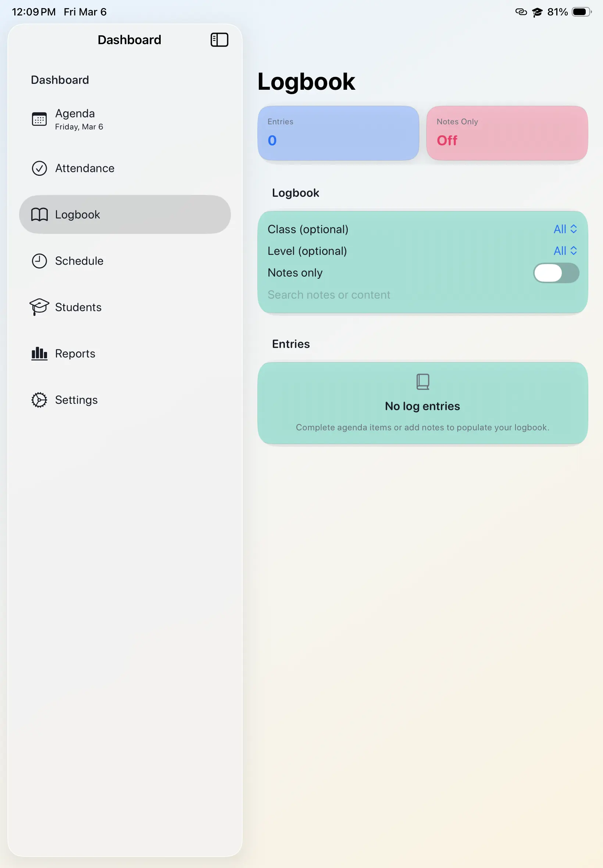Open Attendance from the sidebar
The image size is (603, 868).
85,168
